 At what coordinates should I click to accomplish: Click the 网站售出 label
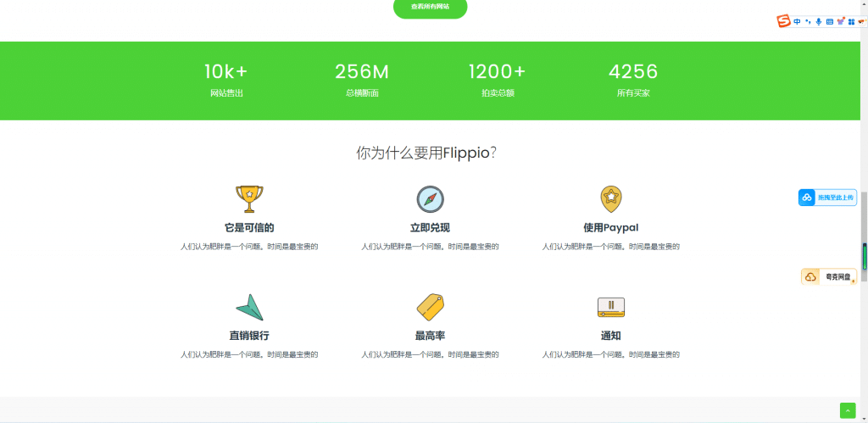click(x=226, y=93)
